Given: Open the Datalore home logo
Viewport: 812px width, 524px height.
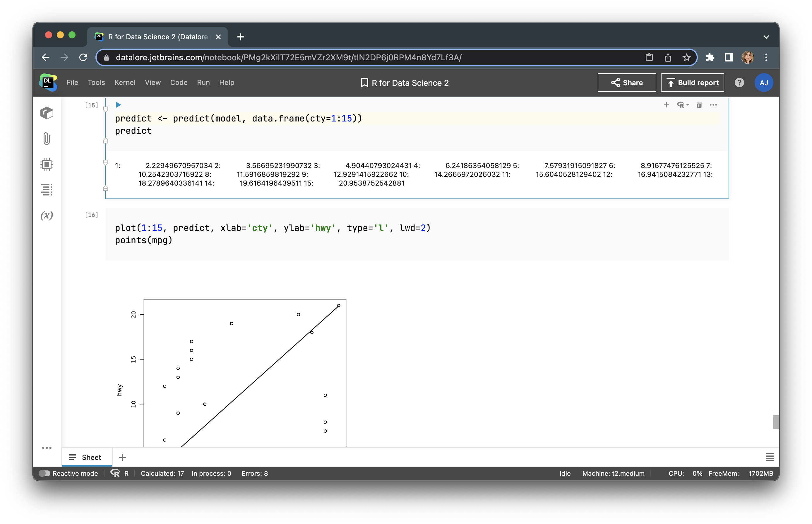Looking at the screenshot, I should pos(48,82).
